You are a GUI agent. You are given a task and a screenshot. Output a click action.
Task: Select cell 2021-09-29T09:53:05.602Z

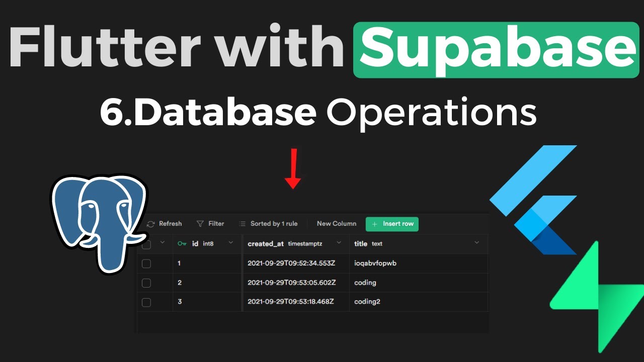point(296,283)
